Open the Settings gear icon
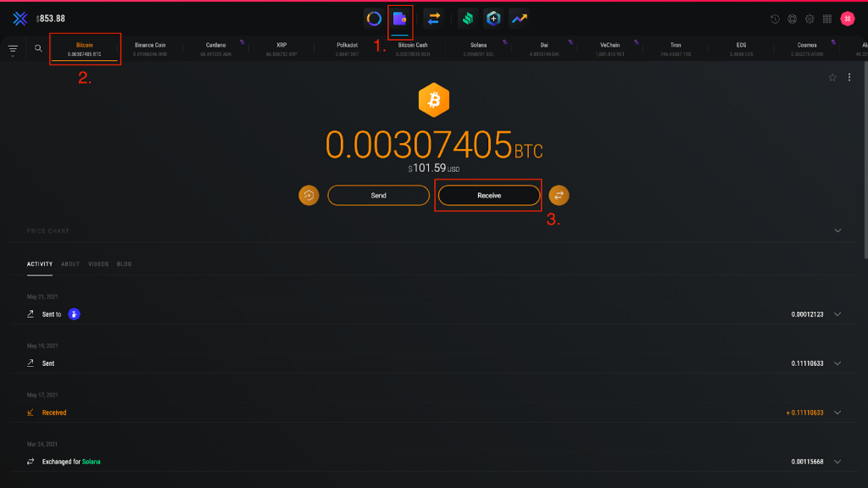Screen dimensions: 868x488 (x=810, y=19)
